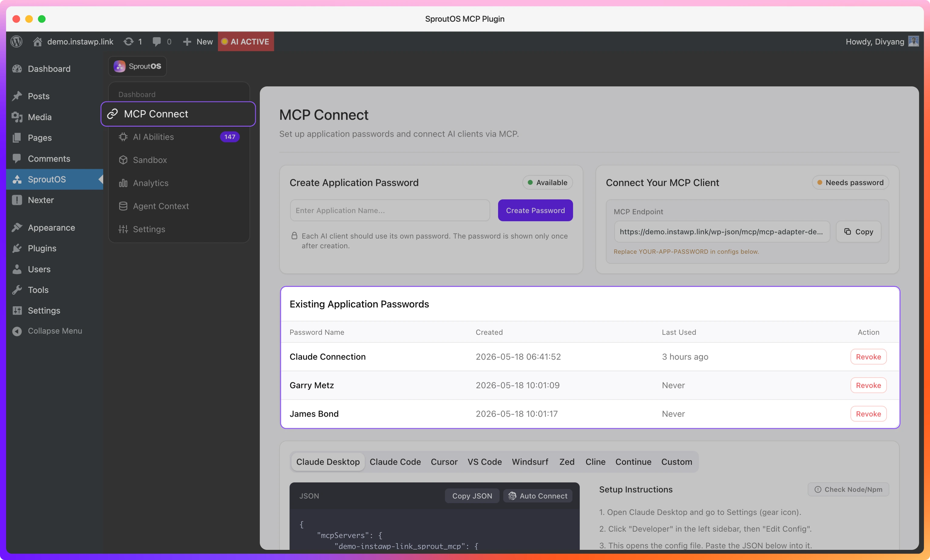930x560 pixels.
Task: Switch to the Claude Code tab
Action: tap(395, 462)
